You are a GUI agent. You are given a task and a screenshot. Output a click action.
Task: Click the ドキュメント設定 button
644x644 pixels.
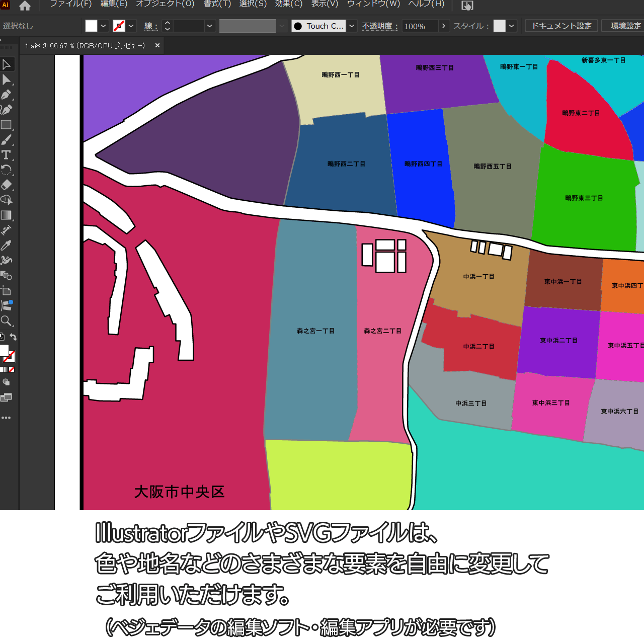[561, 26]
